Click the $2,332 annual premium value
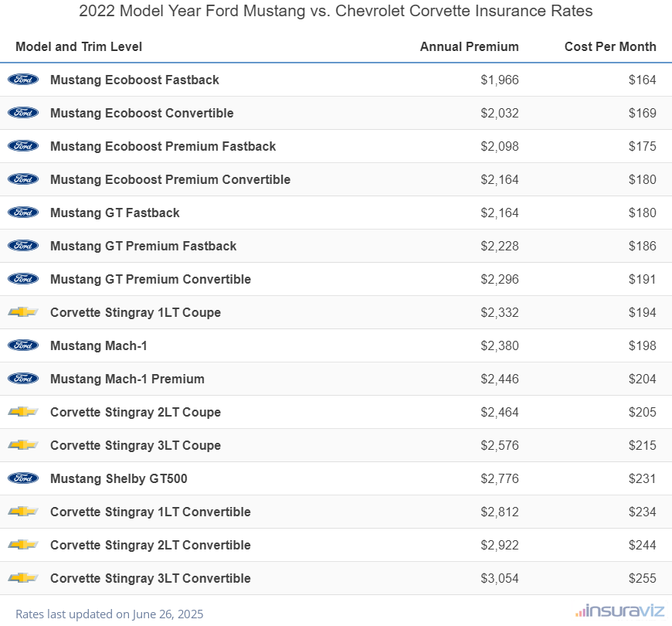The height and width of the screenshot is (626, 672). point(500,312)
